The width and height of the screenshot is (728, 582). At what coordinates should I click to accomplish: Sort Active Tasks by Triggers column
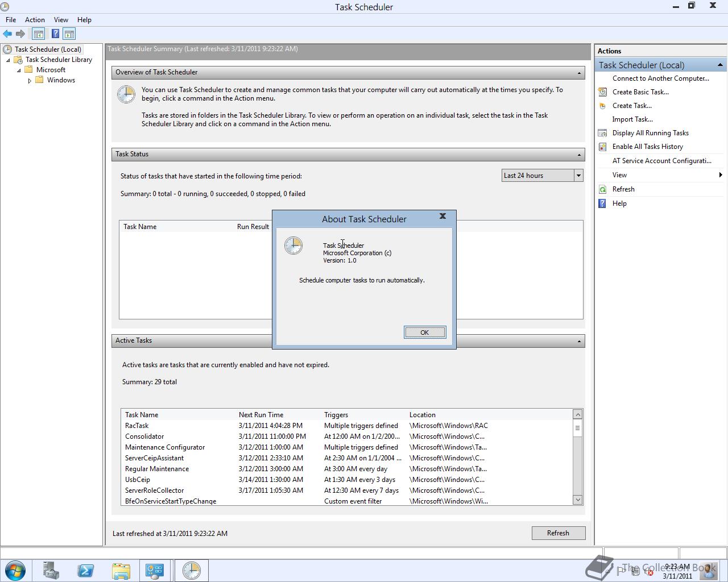coord(336,415)
